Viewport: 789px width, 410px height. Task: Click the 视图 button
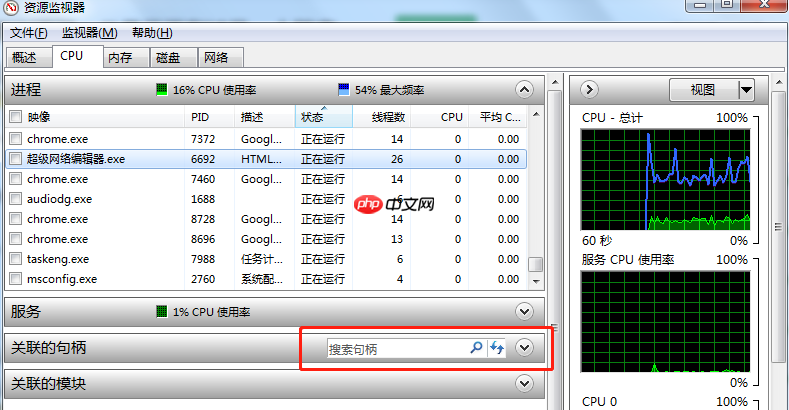click(704, 90)
